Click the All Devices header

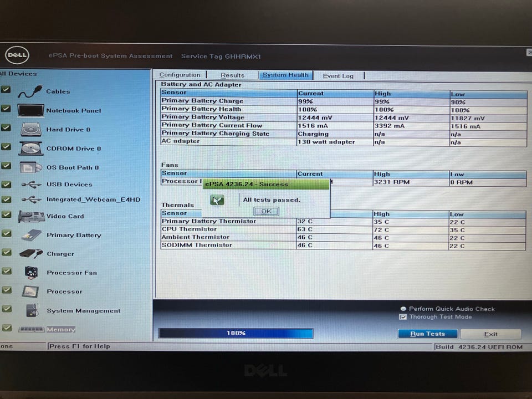tap(18, 74)
